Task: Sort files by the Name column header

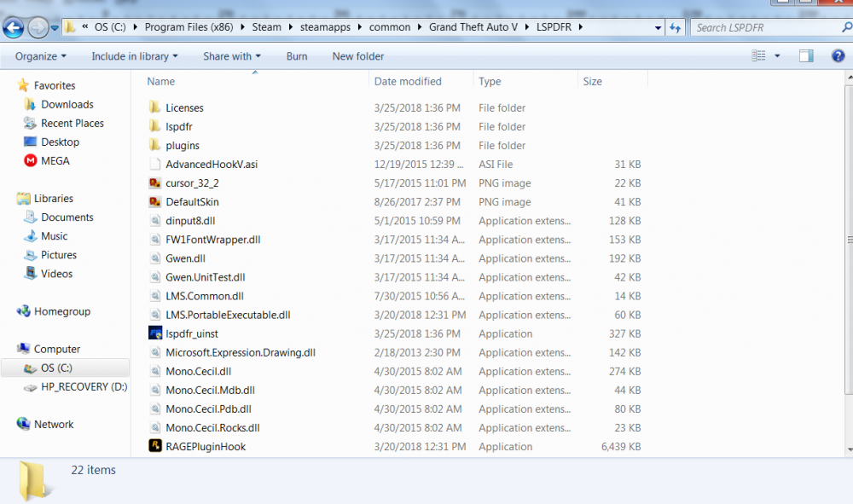Action: [161, 82]
